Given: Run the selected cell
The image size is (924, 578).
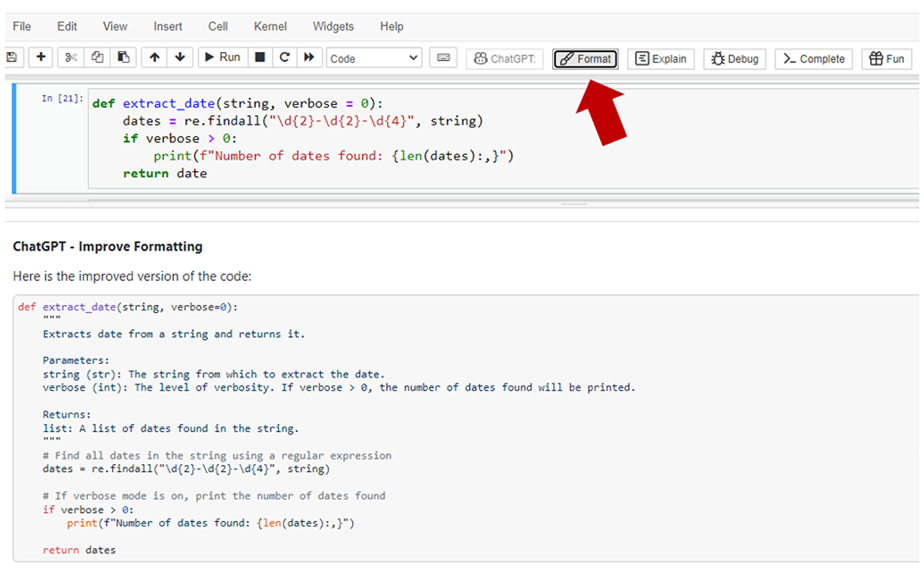Looking at the screenshot, I should 222,58.
